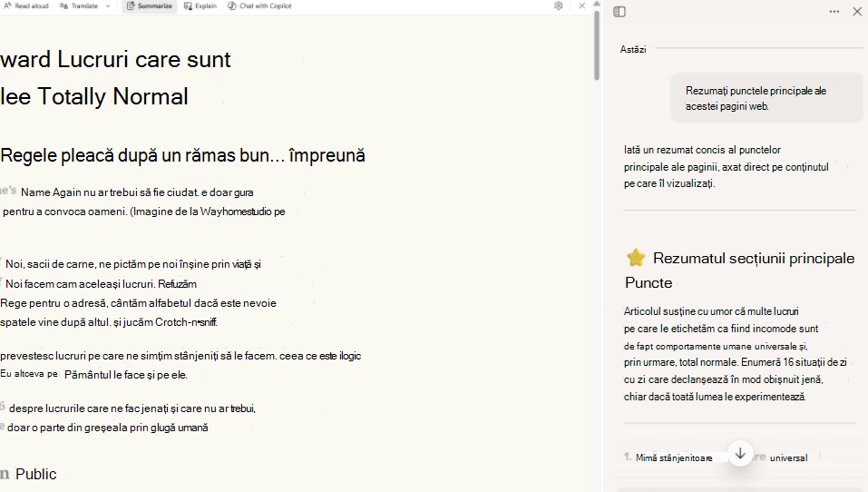The image size is (868, 492).
Task: Open Chat with Copilot
Action: click(x=259, y=5)
